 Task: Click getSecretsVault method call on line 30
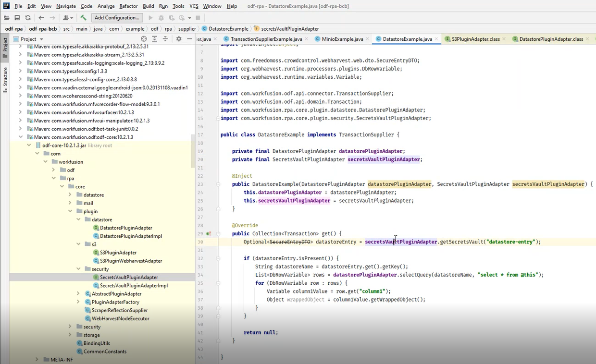coord(462,242)
